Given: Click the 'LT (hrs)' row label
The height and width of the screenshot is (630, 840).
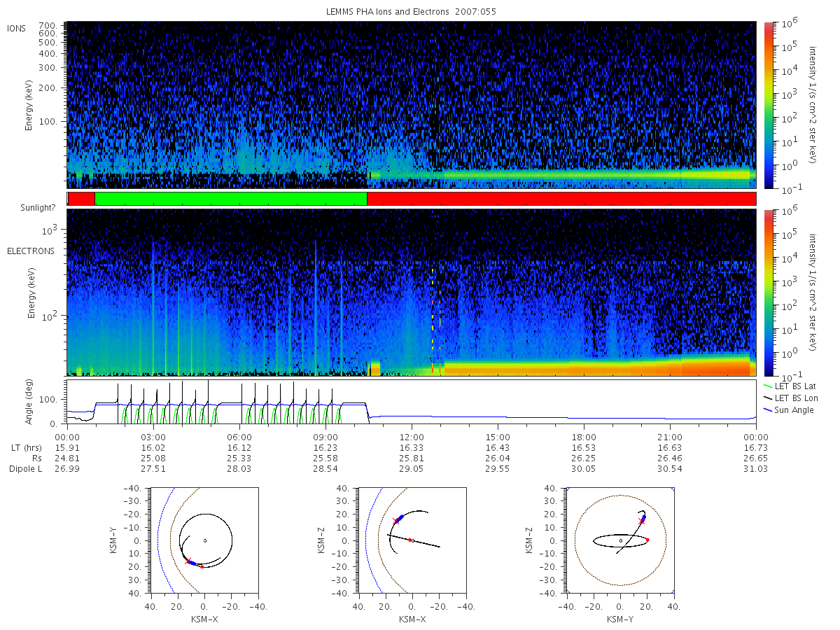Looking at the screenshot, I should click(x=27, y=447).
